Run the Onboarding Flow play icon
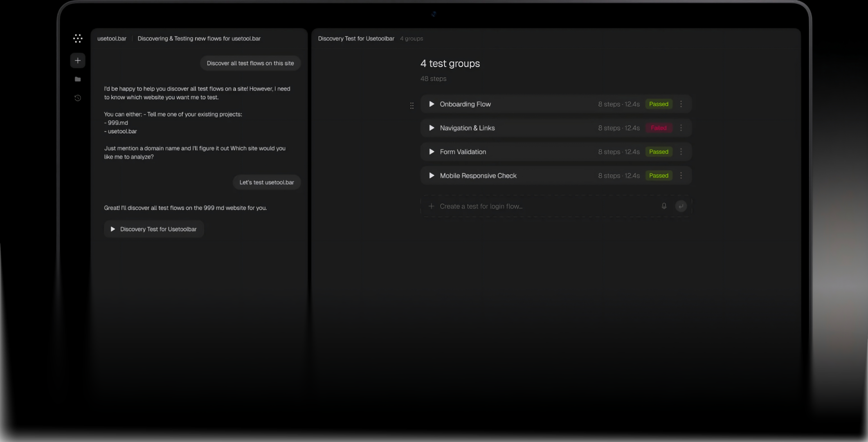The image size is (868, 442). [432, 104]
